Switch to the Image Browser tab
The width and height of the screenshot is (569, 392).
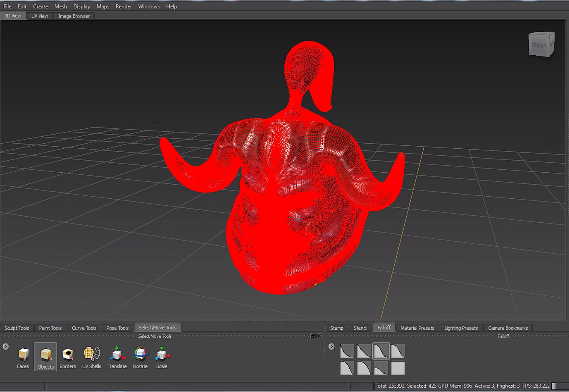click(x=74, y=16)
